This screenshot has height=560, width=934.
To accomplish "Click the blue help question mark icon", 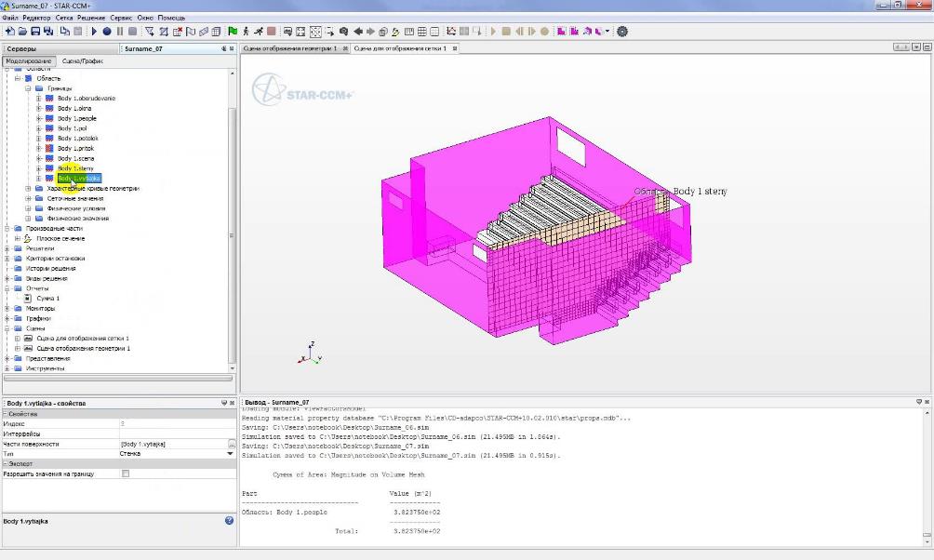I will [229, 521].
